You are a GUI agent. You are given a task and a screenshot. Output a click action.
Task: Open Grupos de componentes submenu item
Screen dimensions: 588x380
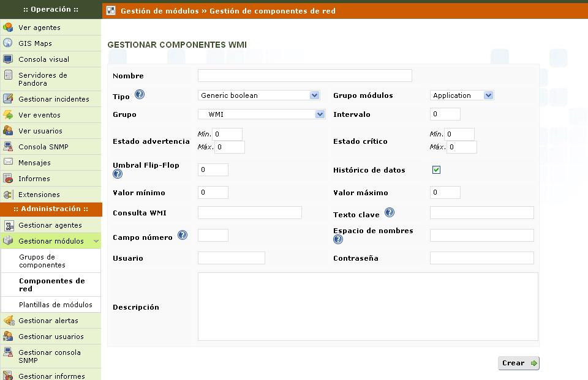click(42, 261)
